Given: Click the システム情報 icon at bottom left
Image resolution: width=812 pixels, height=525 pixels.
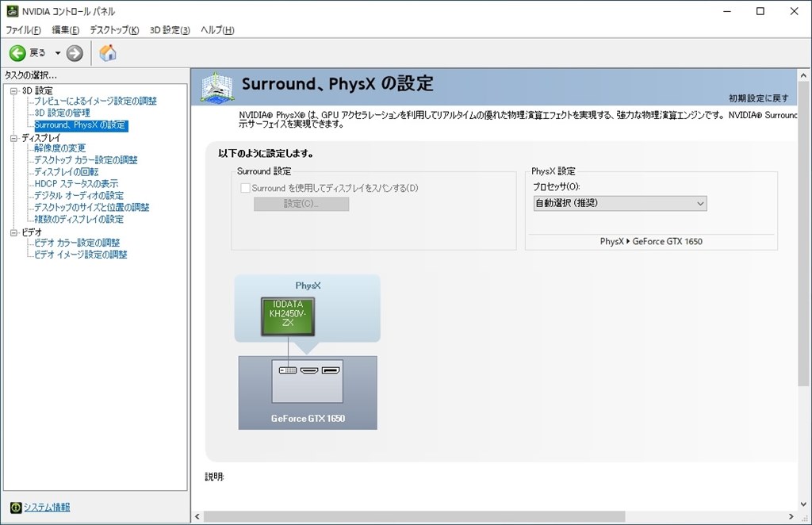Looking at the screenshot, I should [16, 508].
